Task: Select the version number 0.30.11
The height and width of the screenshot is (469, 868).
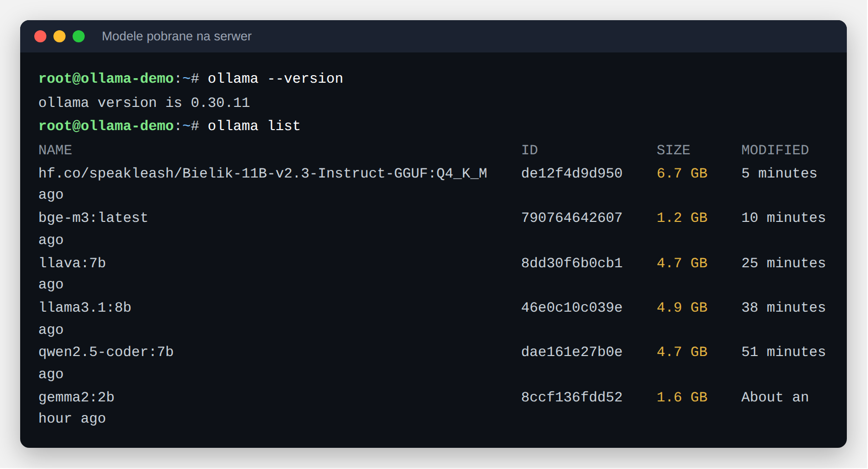Action: (x=220, y=102)
